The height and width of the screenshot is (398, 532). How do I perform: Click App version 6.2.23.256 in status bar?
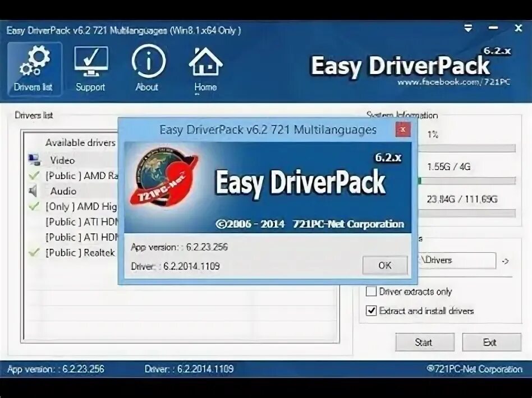56,369
